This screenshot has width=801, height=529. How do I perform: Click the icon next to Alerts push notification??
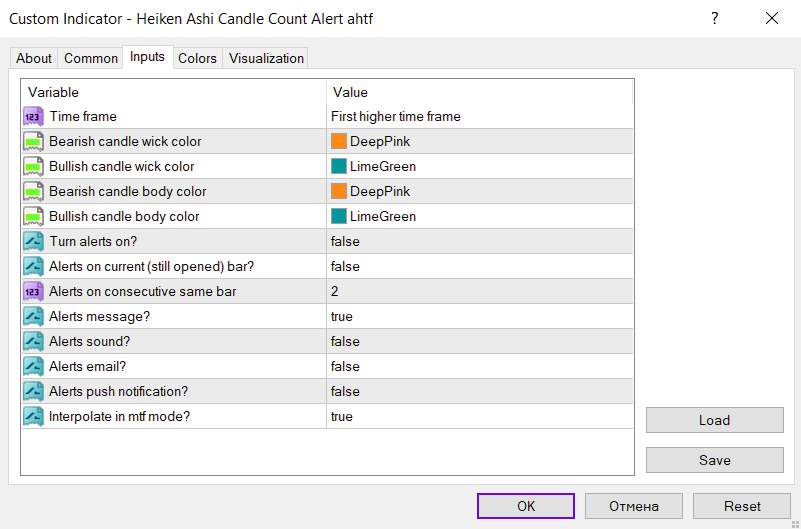[33, 392]
